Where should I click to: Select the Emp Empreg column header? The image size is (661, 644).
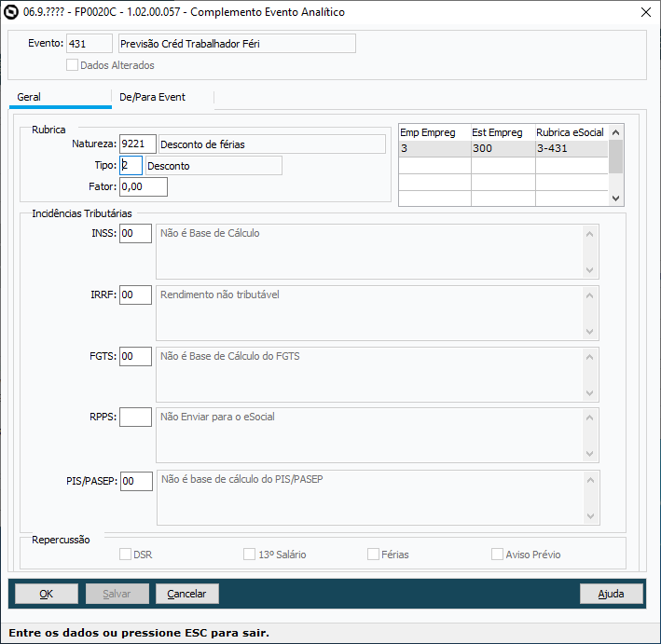[434, 132]
